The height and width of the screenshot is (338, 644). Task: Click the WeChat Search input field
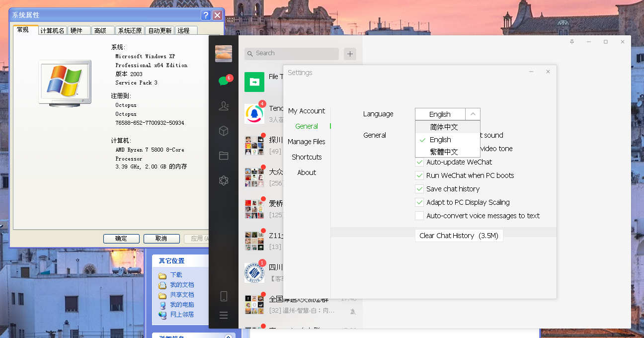pyautogui.click(x=292, y=54)
